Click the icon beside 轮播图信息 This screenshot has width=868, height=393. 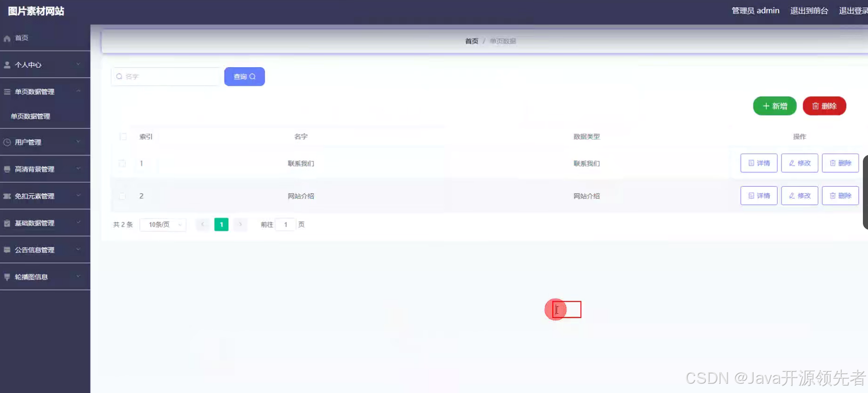[7, 277]
